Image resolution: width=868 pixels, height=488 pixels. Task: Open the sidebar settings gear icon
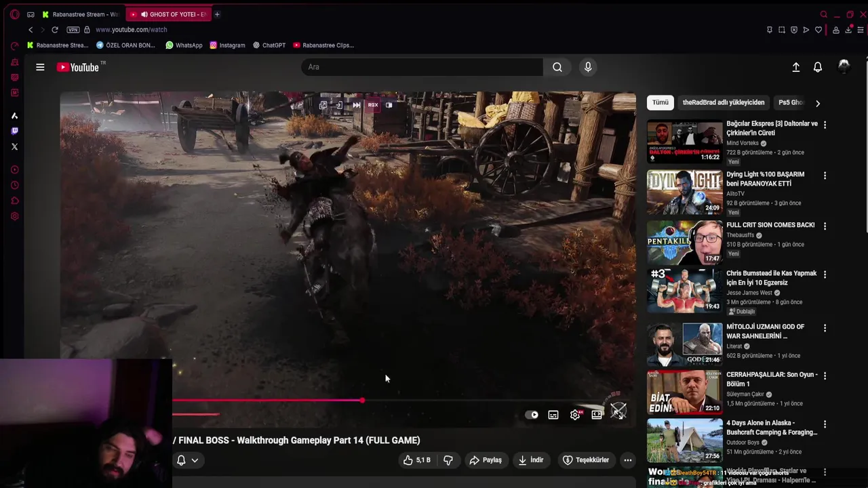coord(14,216)
